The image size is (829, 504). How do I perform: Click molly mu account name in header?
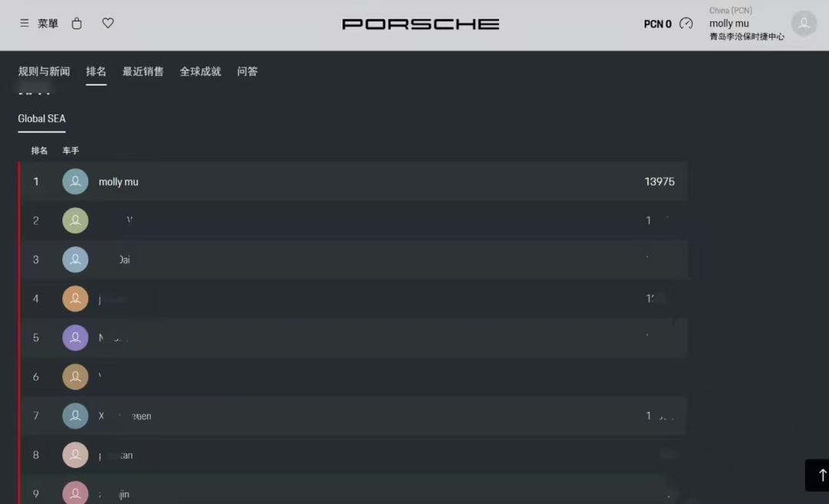pos(729,23)
